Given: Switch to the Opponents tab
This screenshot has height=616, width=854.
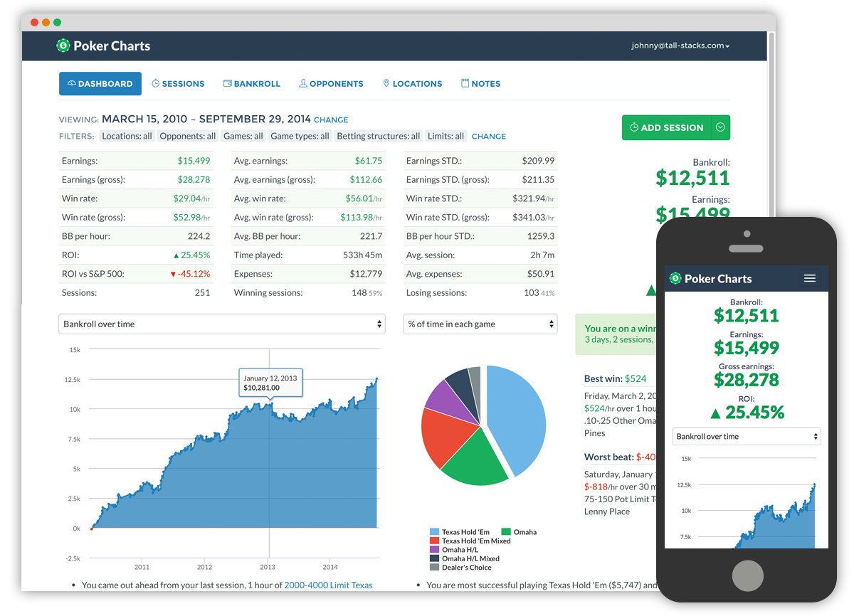Looking at the screenshot, I should click(x=331, y=83).
